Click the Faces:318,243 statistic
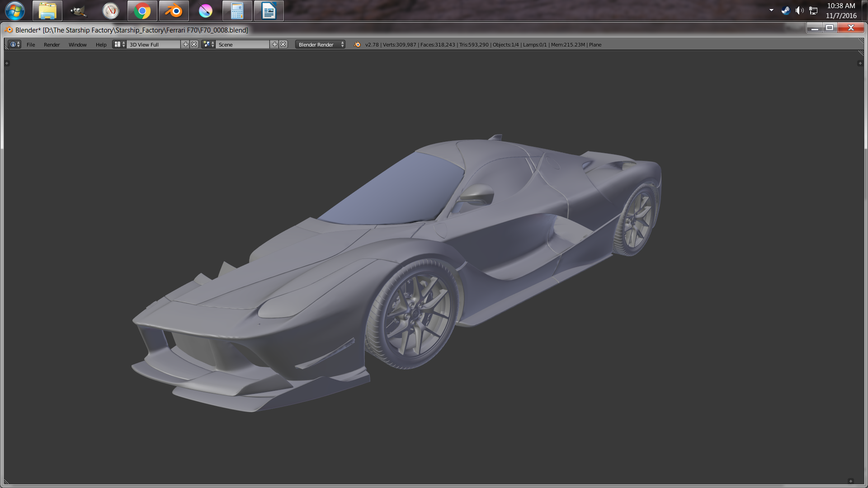This screenshot has height=488, width=868. pos(438,45)
